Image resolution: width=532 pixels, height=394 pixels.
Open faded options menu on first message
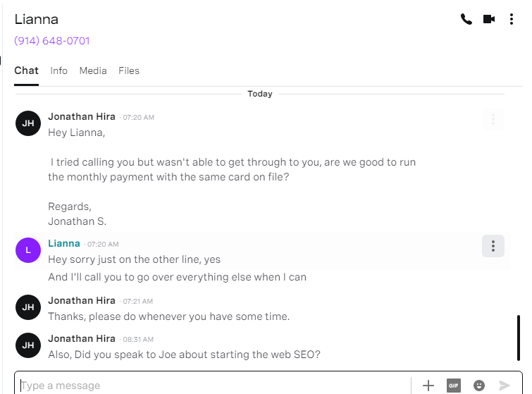[493, 119]
